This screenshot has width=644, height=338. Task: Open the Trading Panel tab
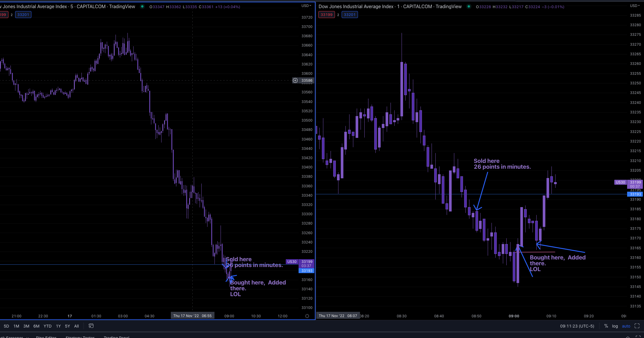coord(116,337)
